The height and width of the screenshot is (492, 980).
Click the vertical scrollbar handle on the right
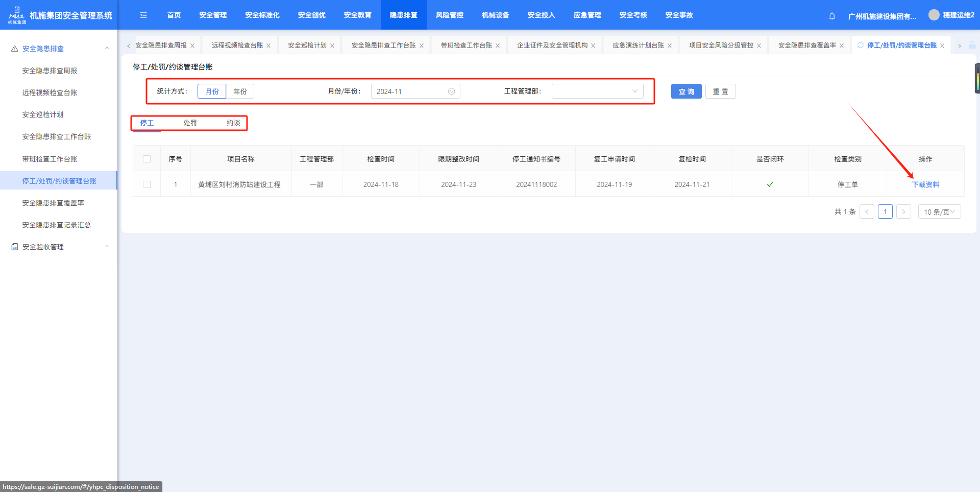(x=977, y=78)
